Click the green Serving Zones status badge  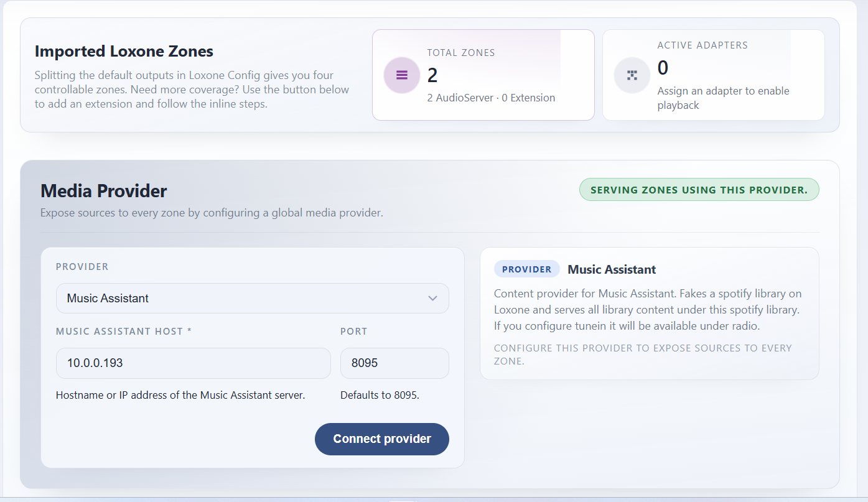coord(699,190)
